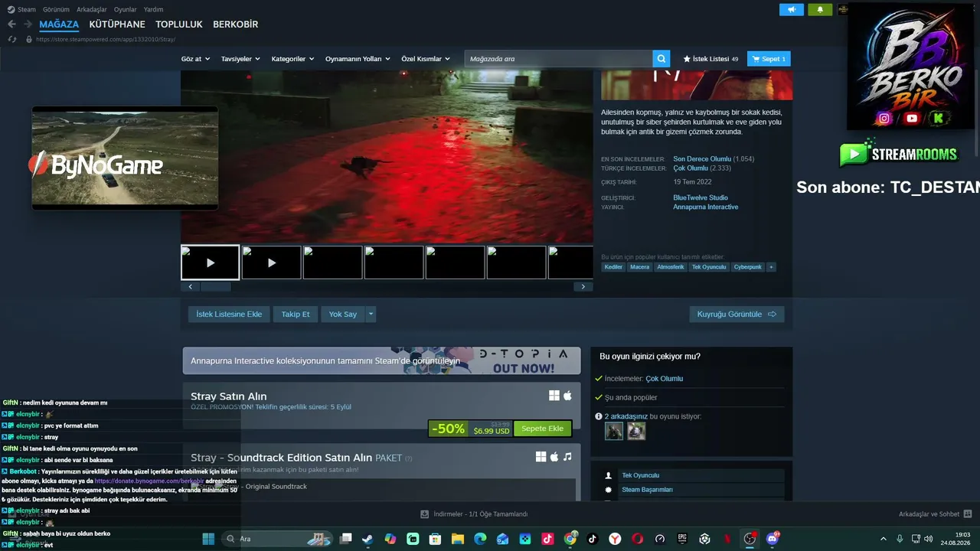Image resolution: width=980 pixels, height=551 pixels.
Task: Click the Friends and Chat icon
Action: pos(968,514)
